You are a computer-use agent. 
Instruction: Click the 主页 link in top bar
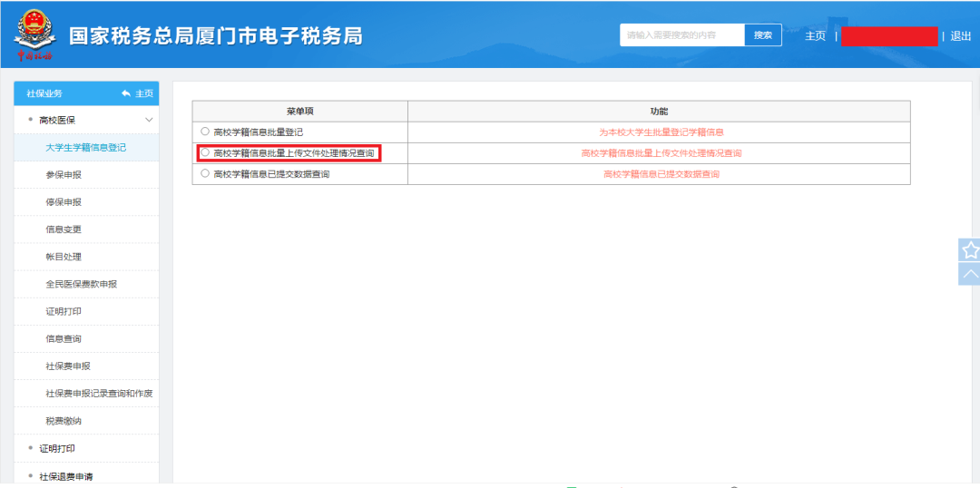pyautogui.click(x=815, y=35)
